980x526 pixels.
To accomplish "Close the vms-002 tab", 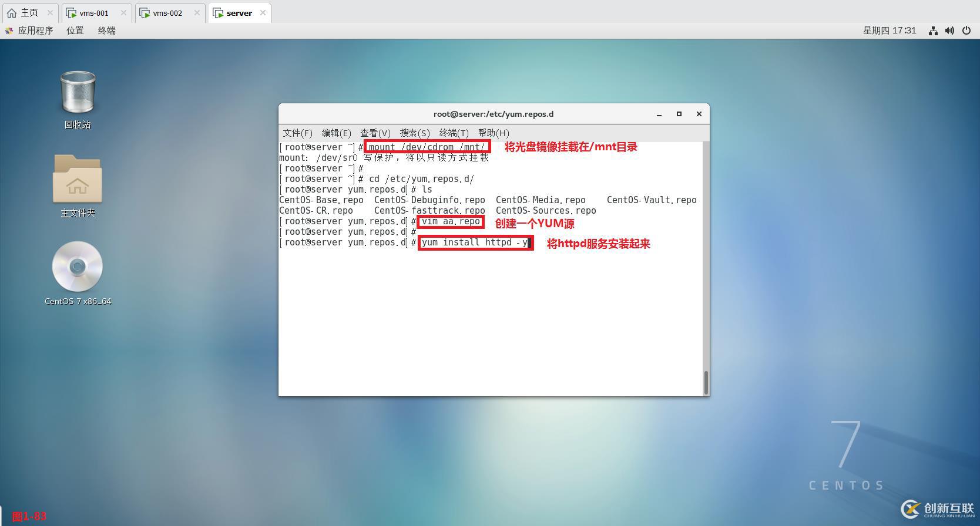I will coord(197,13).
